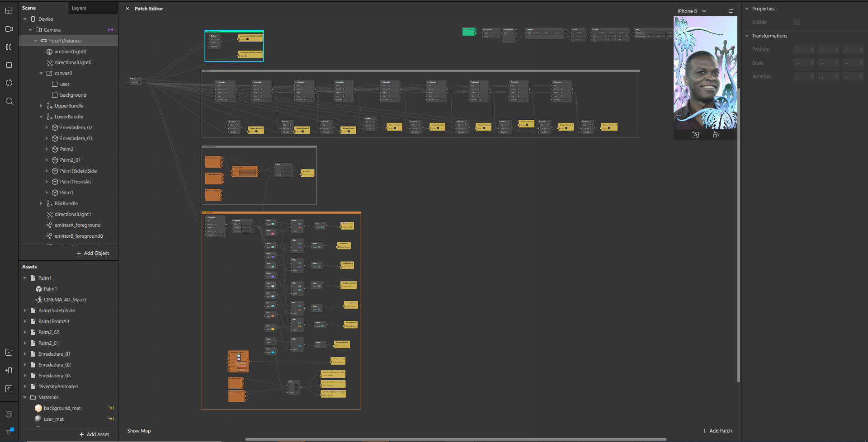
Task: Click Show Map in the Patch Editor
Action: pos(139,431)
